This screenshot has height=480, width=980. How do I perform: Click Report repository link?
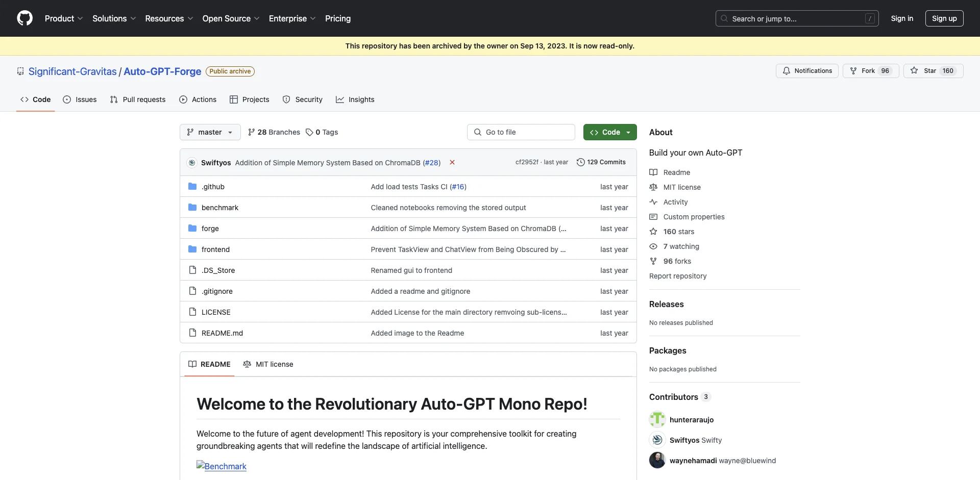point(678,276)
